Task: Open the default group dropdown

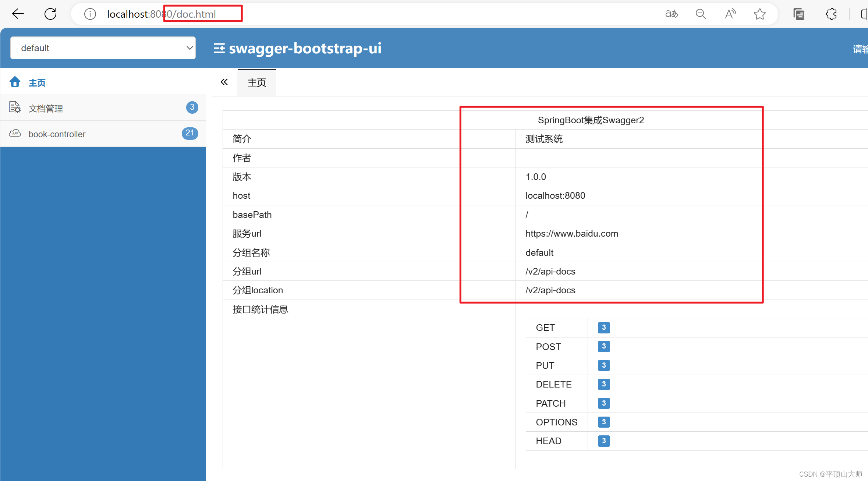Action: [103, 48]
